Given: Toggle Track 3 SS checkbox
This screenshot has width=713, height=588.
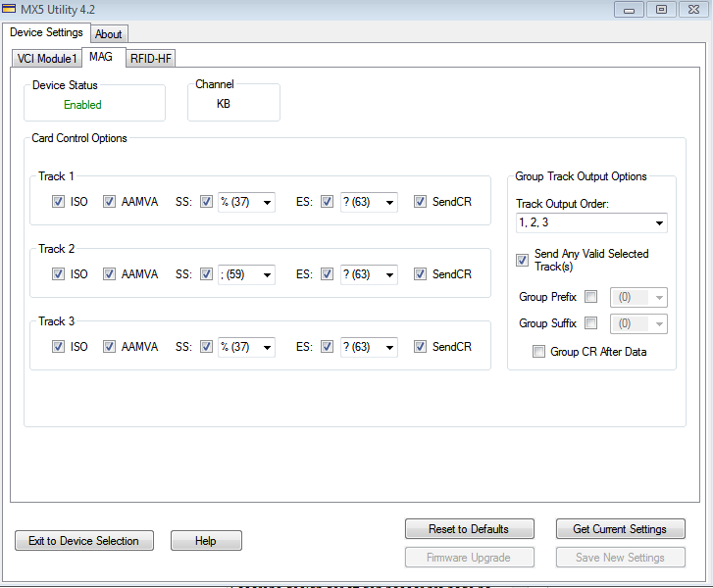Looking at the screenshot, I should click(206, 347).
